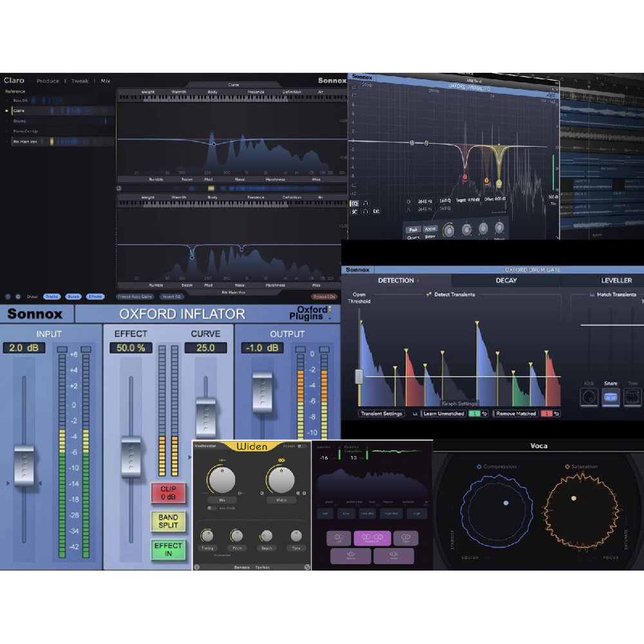Click the icon at Widen footer right corner

[307, 567]
